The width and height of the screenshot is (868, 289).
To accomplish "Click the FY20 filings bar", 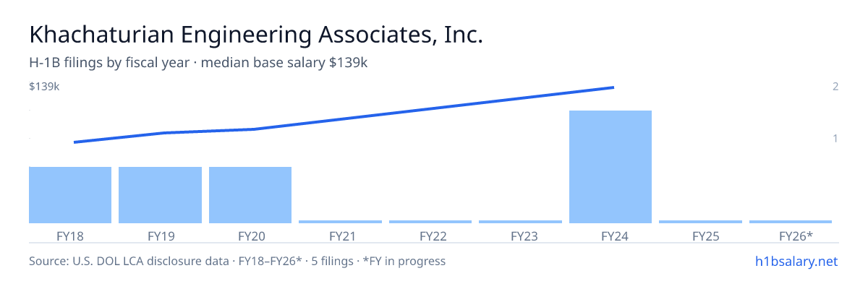I will (x=250, y=195).
